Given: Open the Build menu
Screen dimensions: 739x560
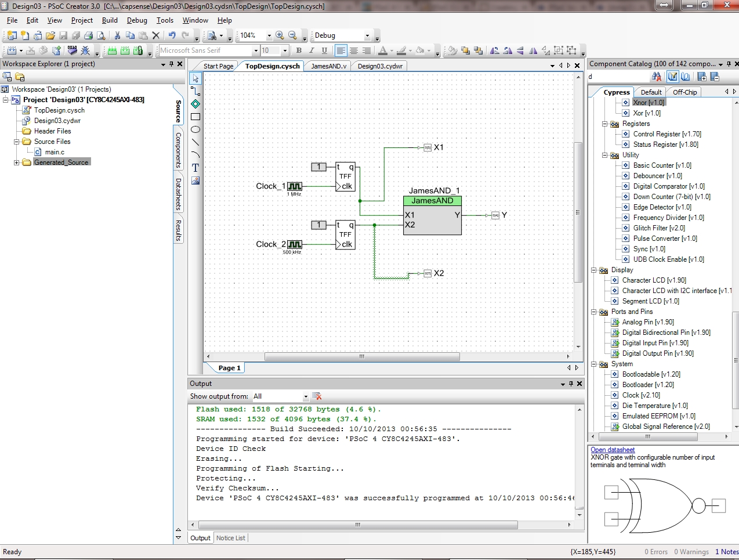Looking at the screenshot, I should click(x=110, y=20).
